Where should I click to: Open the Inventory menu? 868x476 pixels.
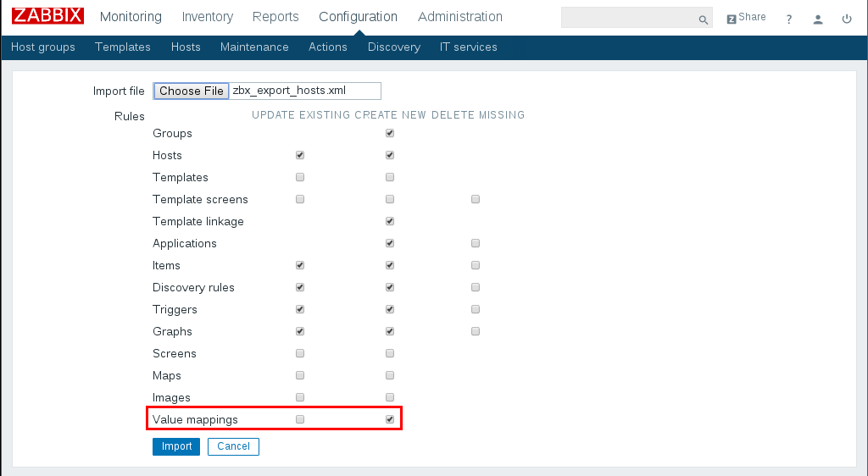pos(208,17)
